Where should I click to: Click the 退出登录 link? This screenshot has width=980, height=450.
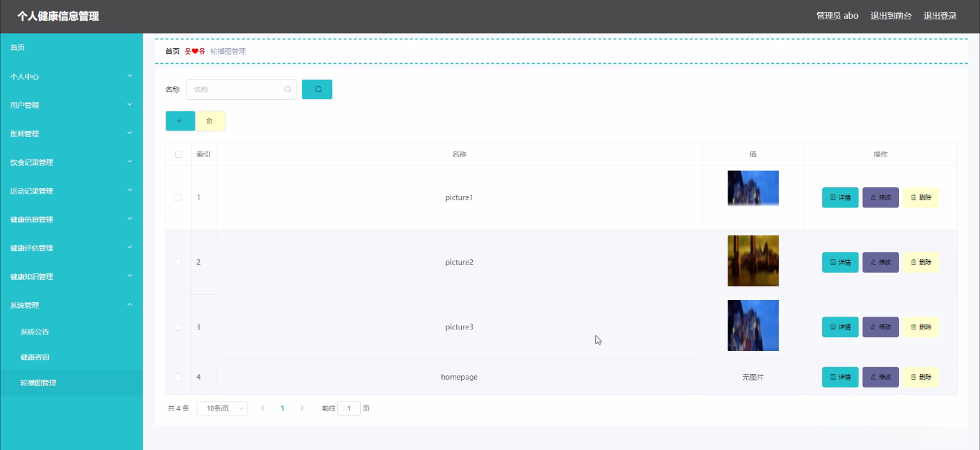coord(940,16)
